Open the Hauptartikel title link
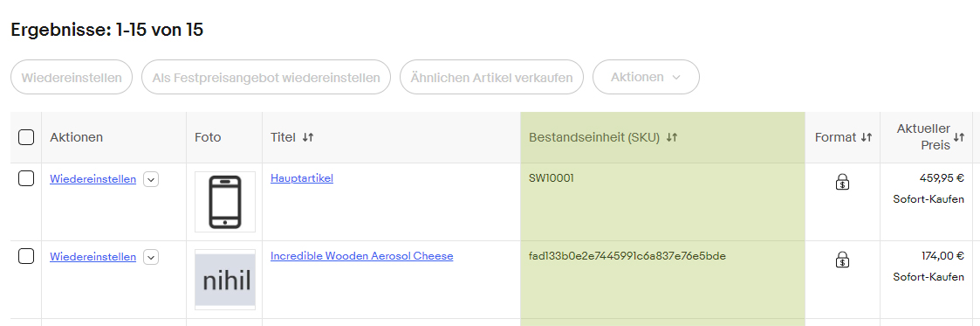Image resolution: width=980 pixels, height=326 pixels. click(x=302, y=178)
